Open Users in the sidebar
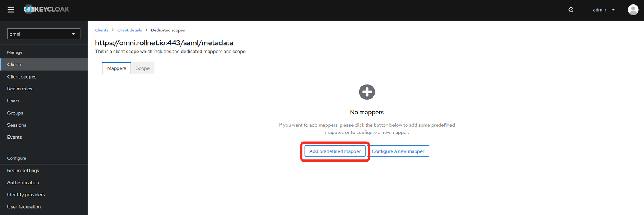The width and height of the screenshot is (644, 215). tap(44, 101)
